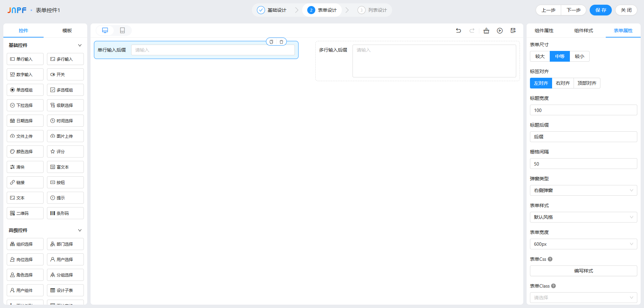Preview the form using the play icon
644x308 pixels.
click(500, 30)
